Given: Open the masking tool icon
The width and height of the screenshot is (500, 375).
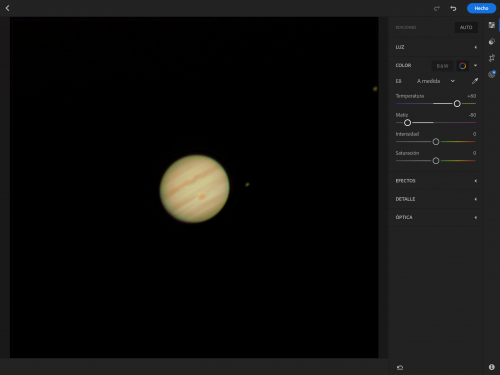Looking at the screenshot, I should 492,74.
